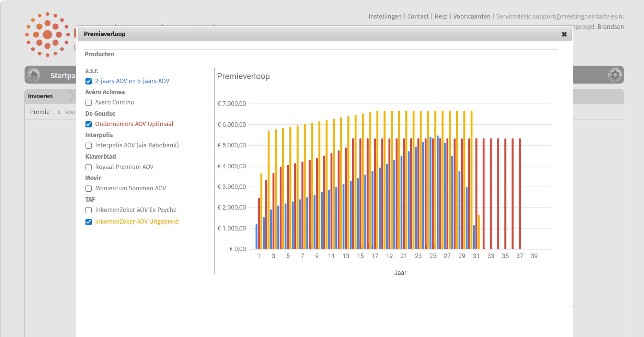Click the 'Producten' section heading
The image size is (644, 337).
point(99,54)
